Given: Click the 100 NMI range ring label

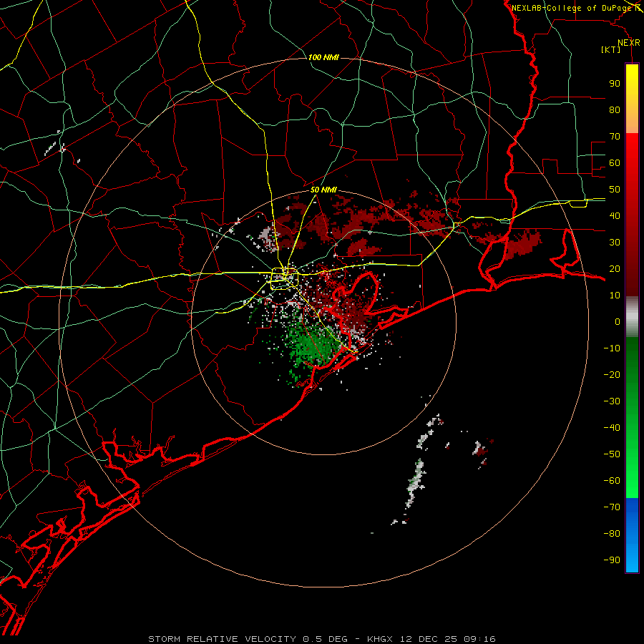Looking at the screenshot, I should (323, 57).
